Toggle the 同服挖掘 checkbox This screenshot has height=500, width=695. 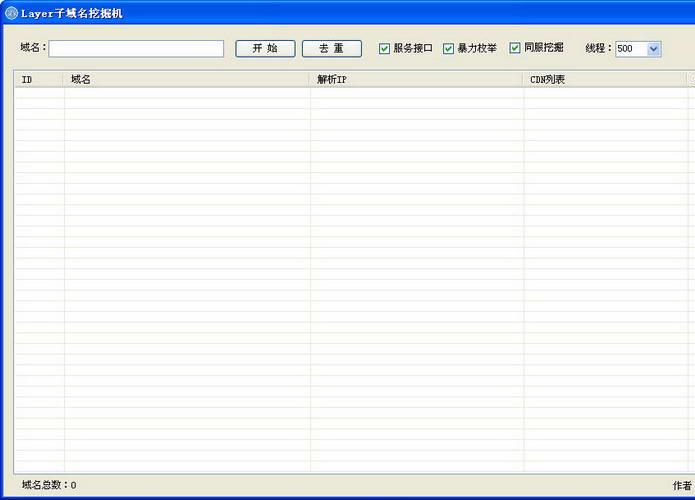point(515,48)
